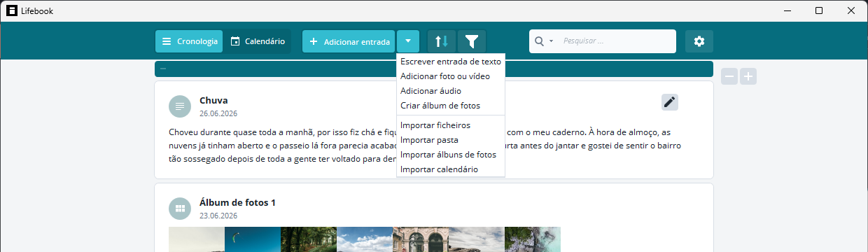Click the Álbum de fotos 1 grid icon
This screenshot has width=868, height=252.
click(x=180, y=209)
